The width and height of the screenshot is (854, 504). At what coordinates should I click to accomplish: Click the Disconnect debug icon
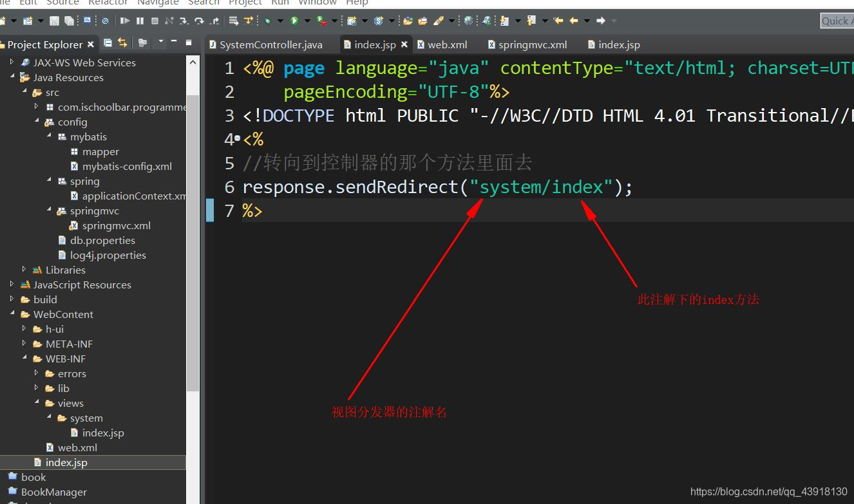click(x=169, y=21)
